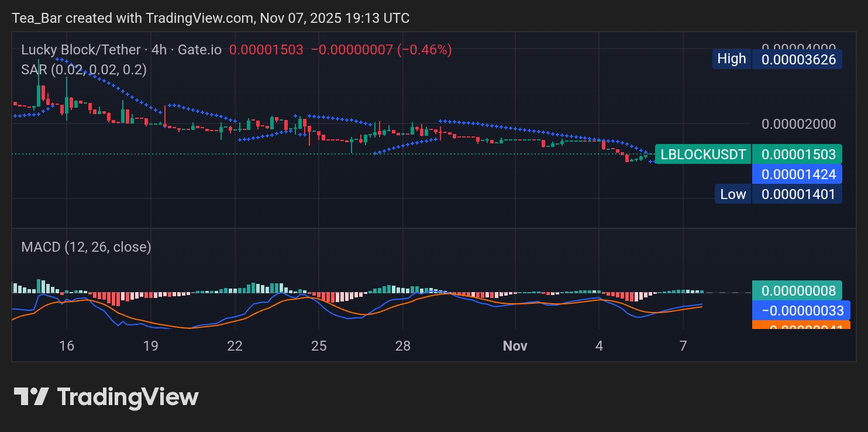Click the date label 22 on time axis

tap(235, 346)
